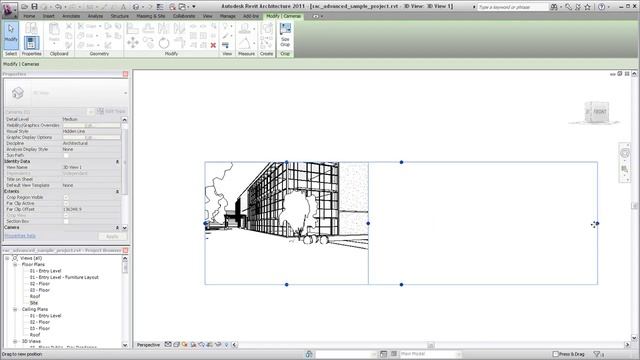
Task: Toggle the Crop Region Visible checkbox
Action: 66,198
